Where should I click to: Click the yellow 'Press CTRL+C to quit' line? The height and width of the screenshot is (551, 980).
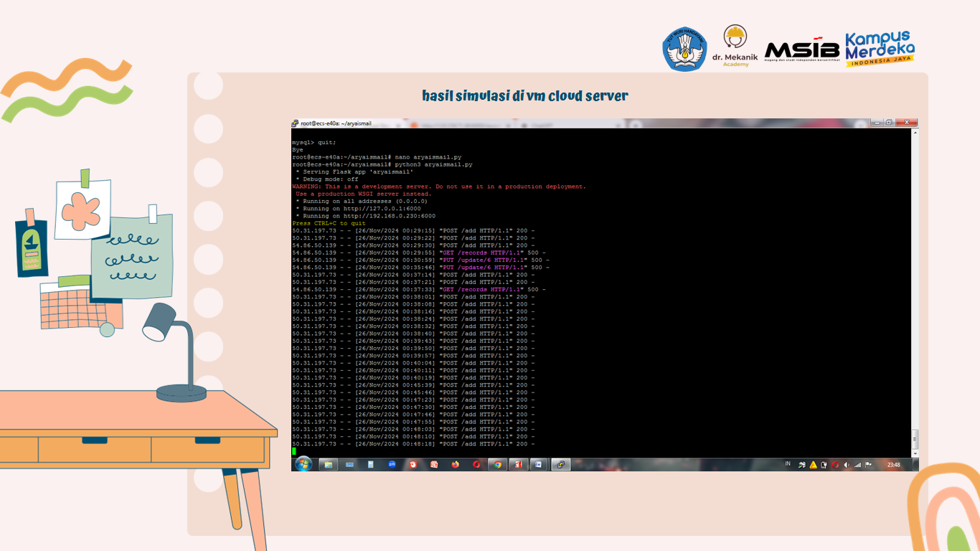click(x=329, y=223)
